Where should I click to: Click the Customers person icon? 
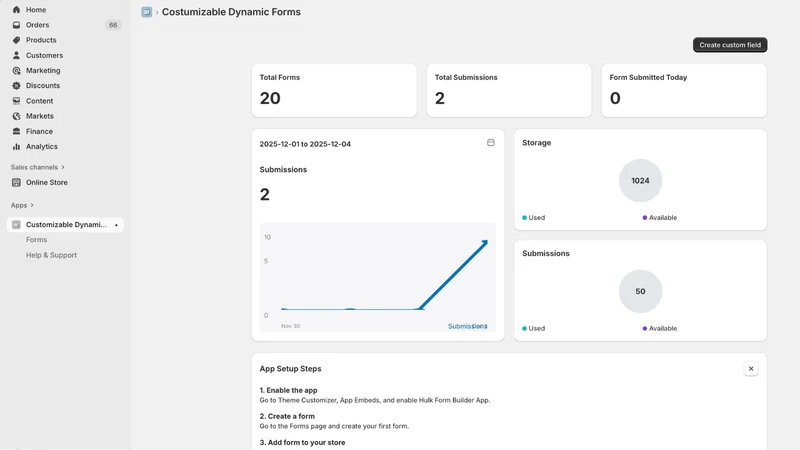pyautogui.click(x=16, y=55)
